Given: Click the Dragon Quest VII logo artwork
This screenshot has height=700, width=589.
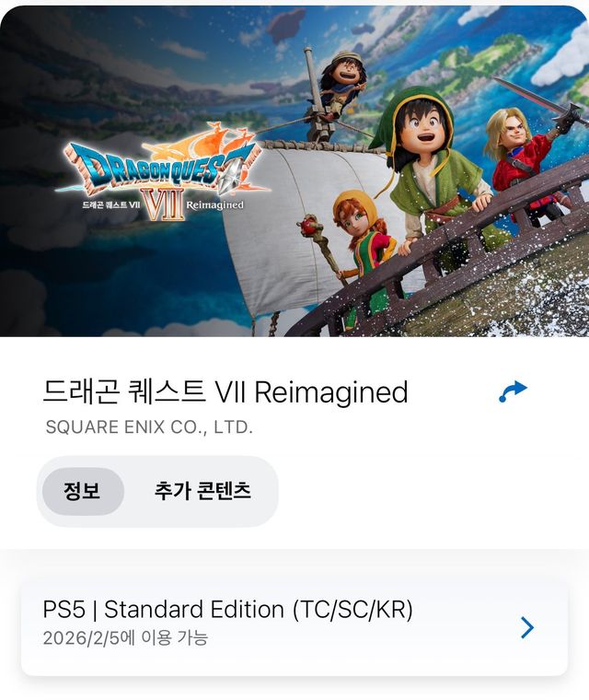Looking at the screenshot, I should click(x=162, y=174).
